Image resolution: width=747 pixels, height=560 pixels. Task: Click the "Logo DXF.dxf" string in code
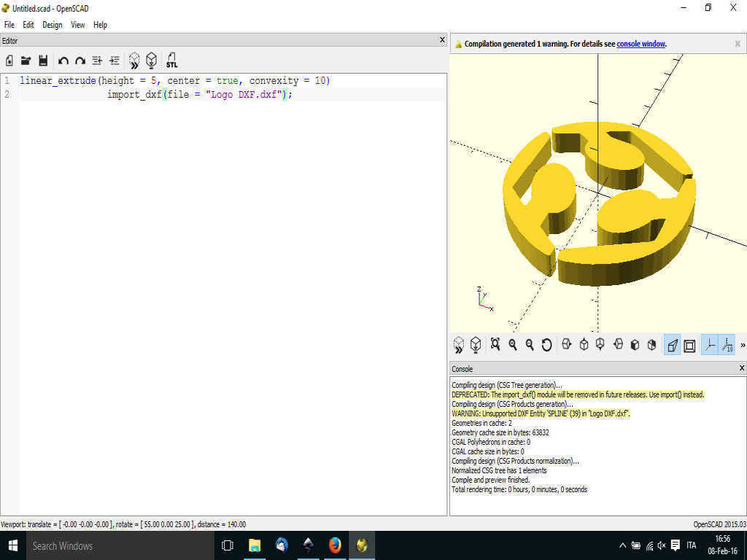click(244, 94)
